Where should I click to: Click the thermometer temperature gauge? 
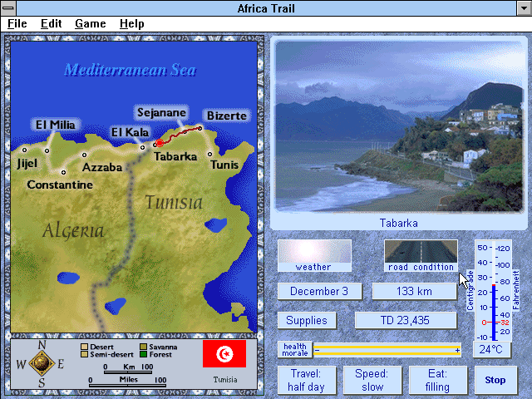point(493,291)
